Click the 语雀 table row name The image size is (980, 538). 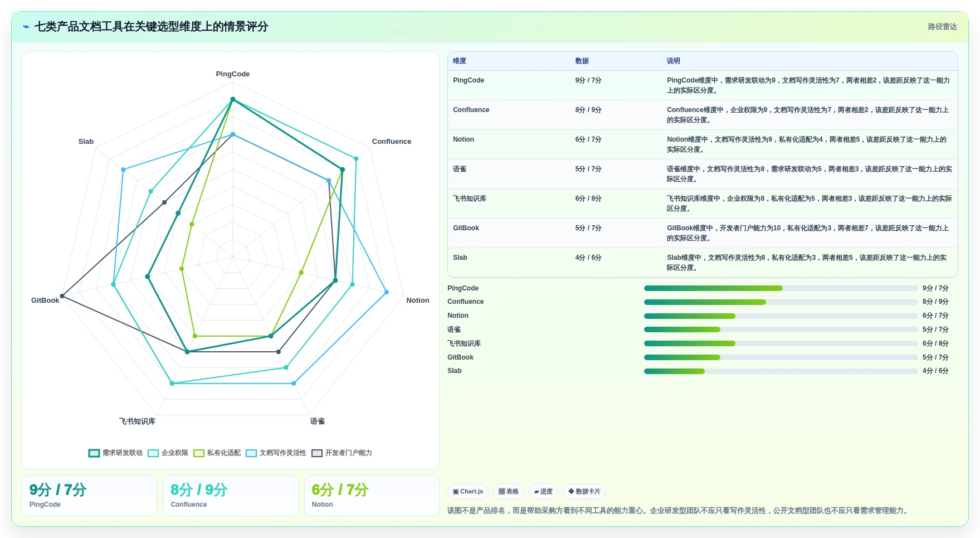coord(460,169)
